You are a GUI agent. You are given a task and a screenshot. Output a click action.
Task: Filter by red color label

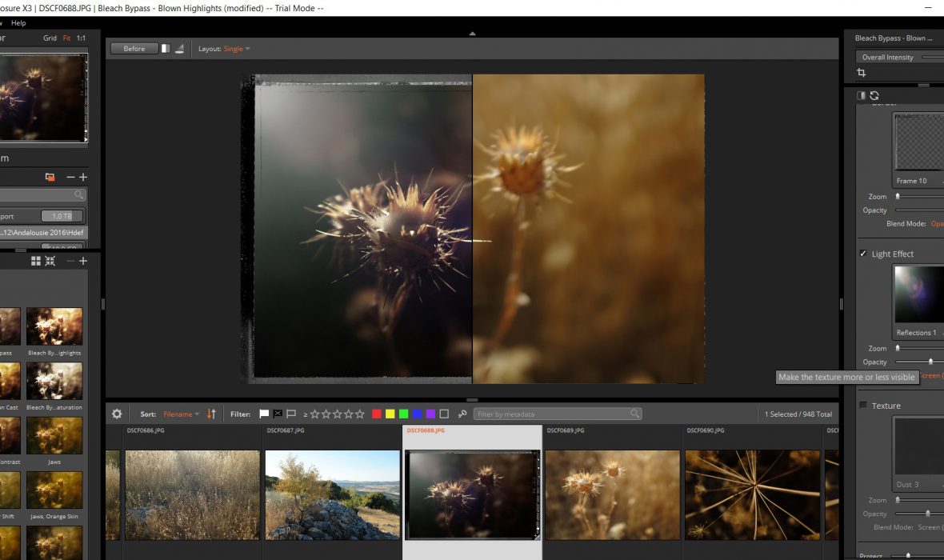(x=377, y=414)
